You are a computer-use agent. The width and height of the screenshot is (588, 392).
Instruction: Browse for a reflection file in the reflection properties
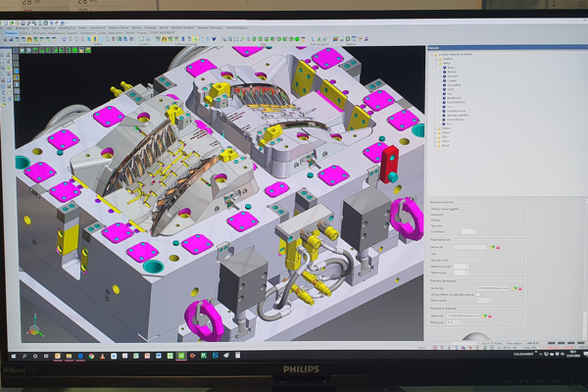click(484, 317)
